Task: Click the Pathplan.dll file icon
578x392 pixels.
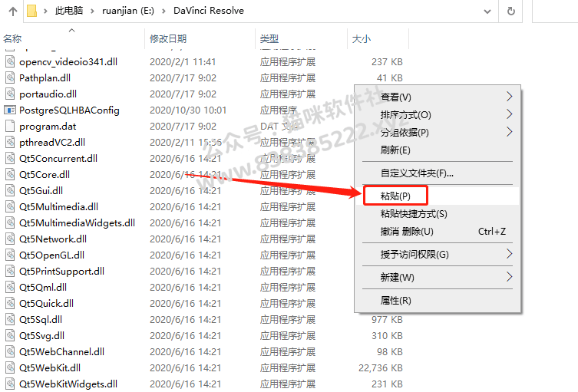Action: coord(10,77)
